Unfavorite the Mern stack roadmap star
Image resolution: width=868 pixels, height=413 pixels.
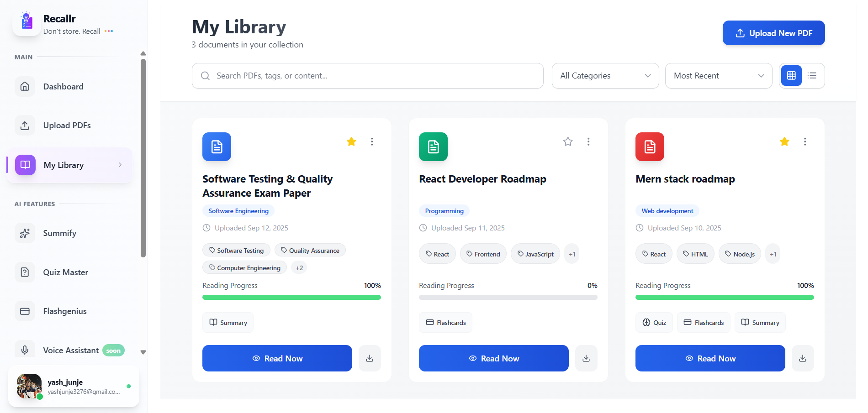point(784,141)
